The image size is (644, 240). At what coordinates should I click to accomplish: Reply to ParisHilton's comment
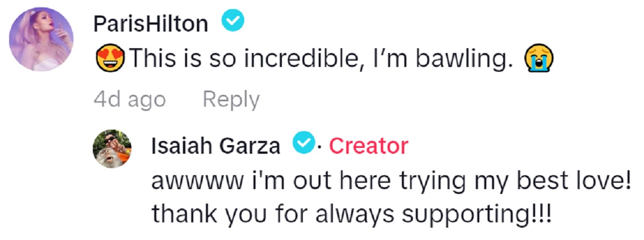231,100
